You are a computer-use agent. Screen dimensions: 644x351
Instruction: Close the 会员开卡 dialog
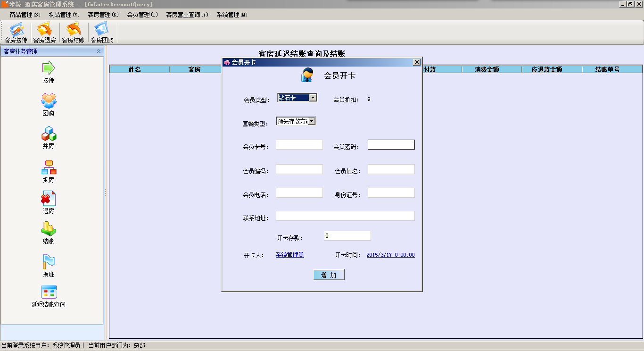(416, 62)
